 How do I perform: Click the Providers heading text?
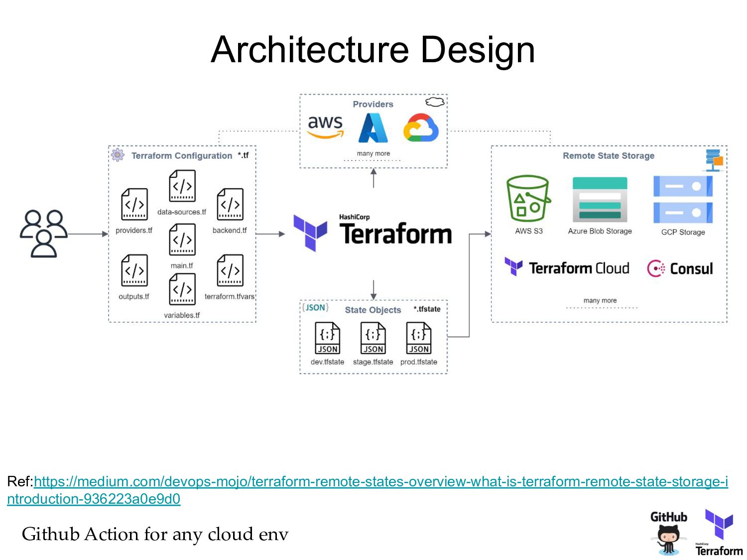tap(373, 104)
